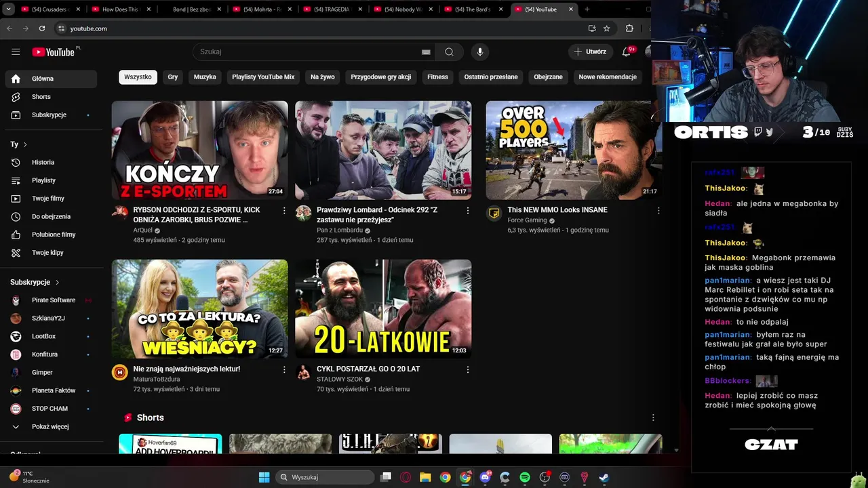Expand the Subskrypcje section header chevron

[x=57, y=282]
